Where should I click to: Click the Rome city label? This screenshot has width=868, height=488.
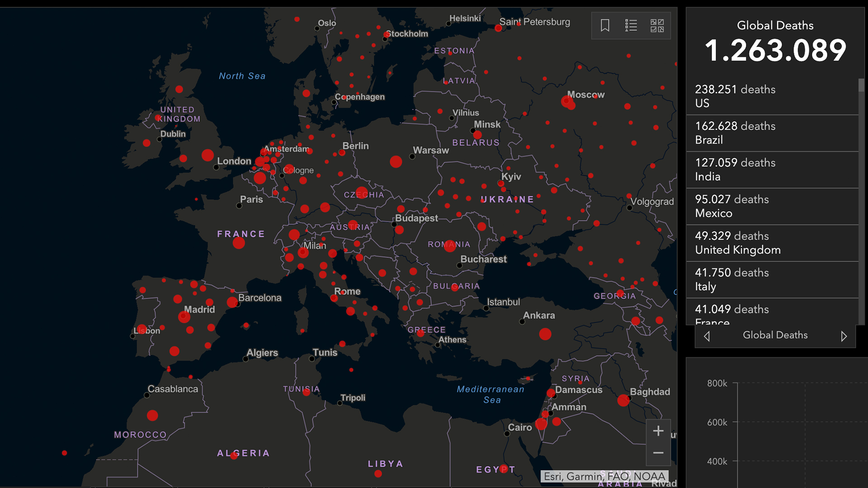tap(347, 291)
